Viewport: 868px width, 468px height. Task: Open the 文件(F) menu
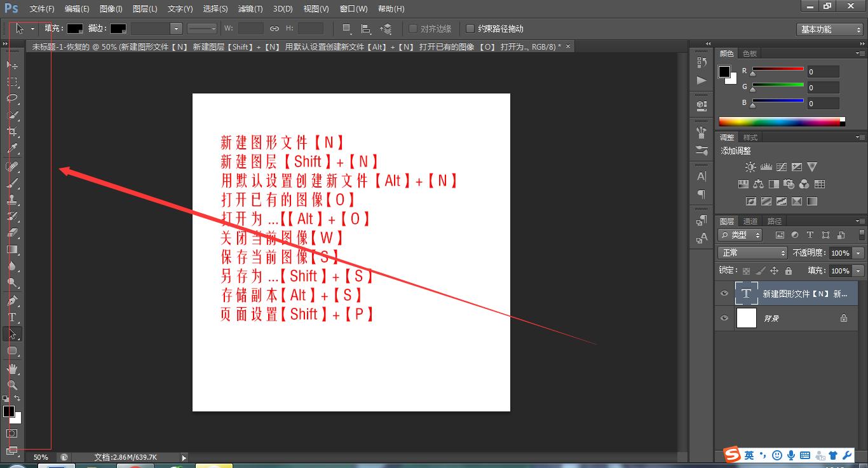click(42, 9)
